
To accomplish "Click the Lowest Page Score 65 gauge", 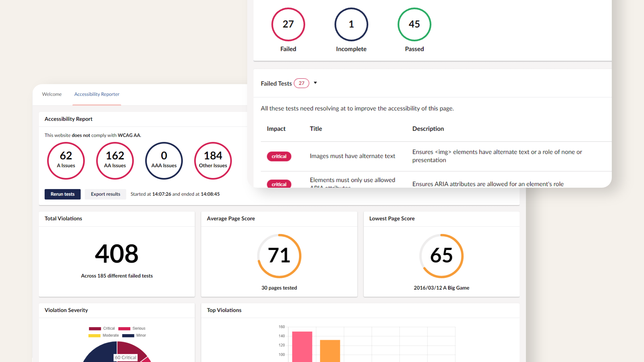I will click(441, 256).
